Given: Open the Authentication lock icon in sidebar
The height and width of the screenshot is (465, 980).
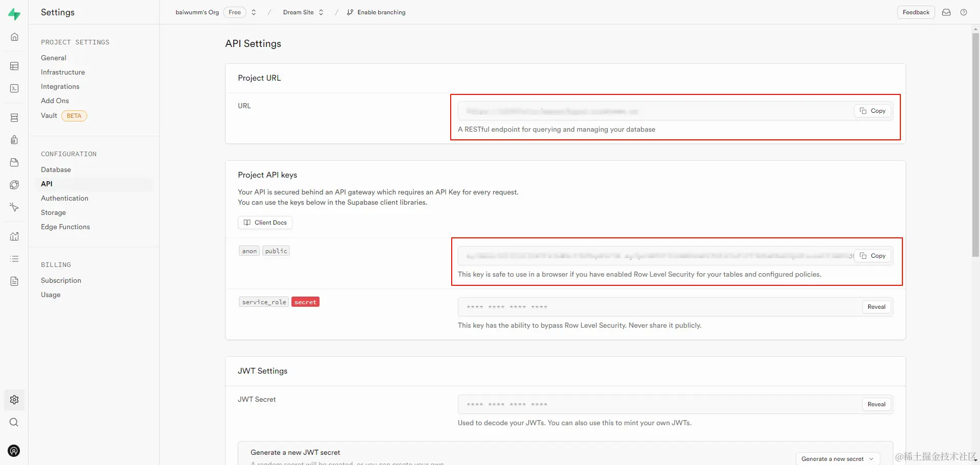Looking at the screenshot, I should pyautogui.click(x=14, y=140).
